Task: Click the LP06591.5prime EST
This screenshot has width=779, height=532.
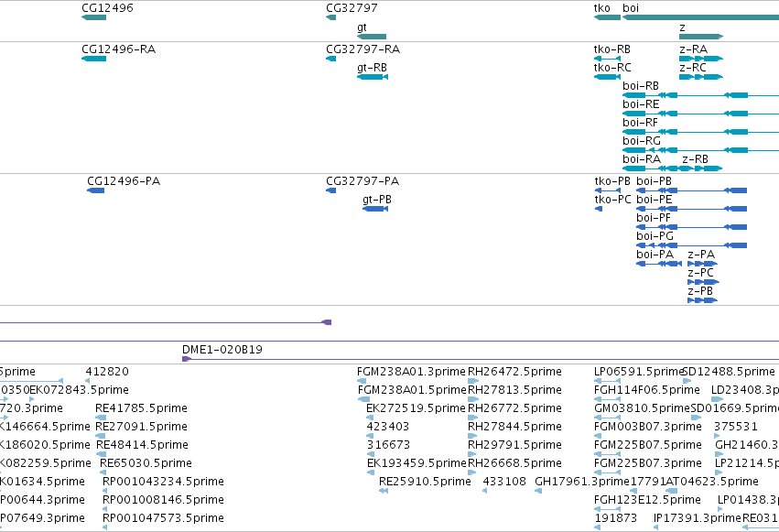Action: tap(607, 381)
